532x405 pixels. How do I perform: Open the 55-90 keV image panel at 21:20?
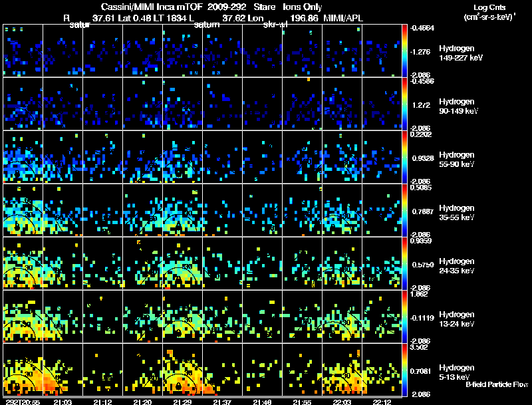pyautogui.click(x=142, y=157)
